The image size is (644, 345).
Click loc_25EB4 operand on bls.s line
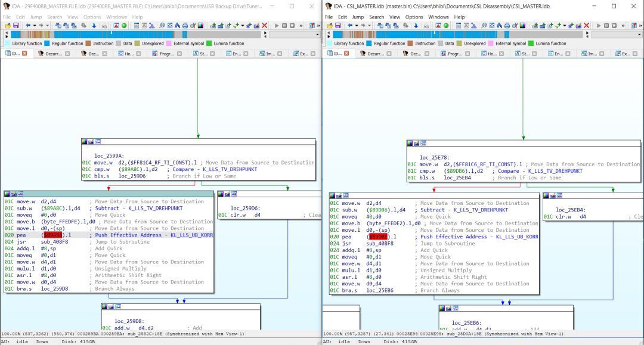pos(457,178)
